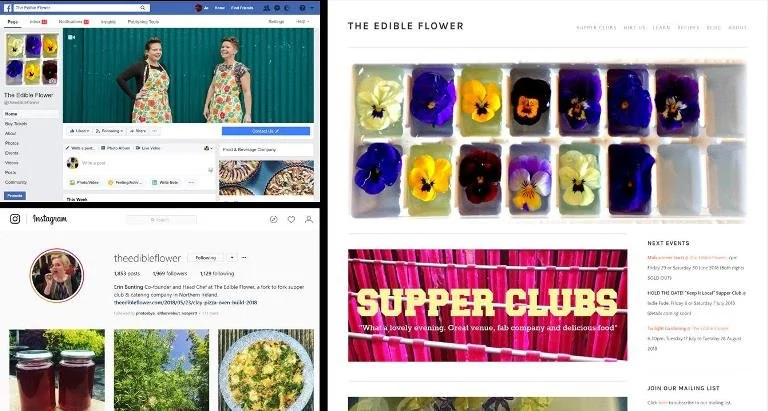Open the Instagram profile person icon
This screenshot has height=411, width=768.
309,219
